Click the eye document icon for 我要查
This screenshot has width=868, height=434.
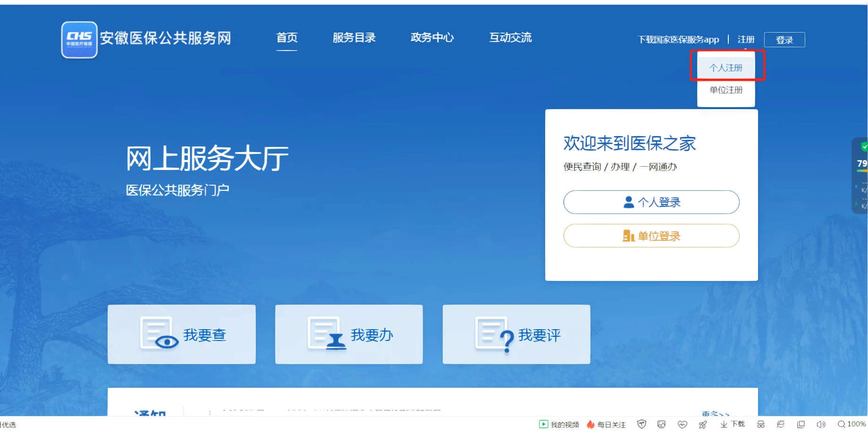click(159, 333)
